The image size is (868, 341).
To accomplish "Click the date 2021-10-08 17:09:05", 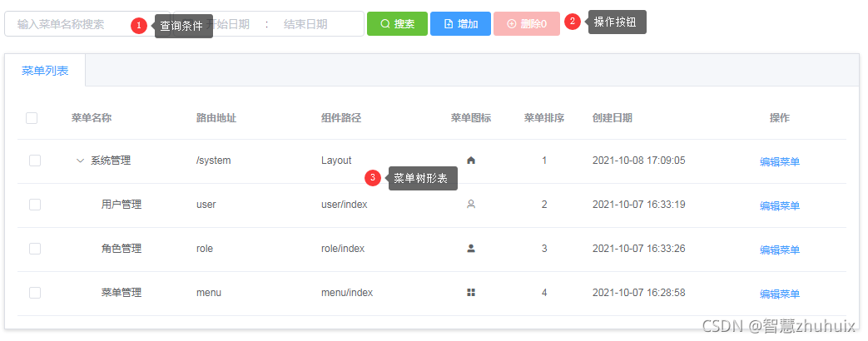I will 639,161.
